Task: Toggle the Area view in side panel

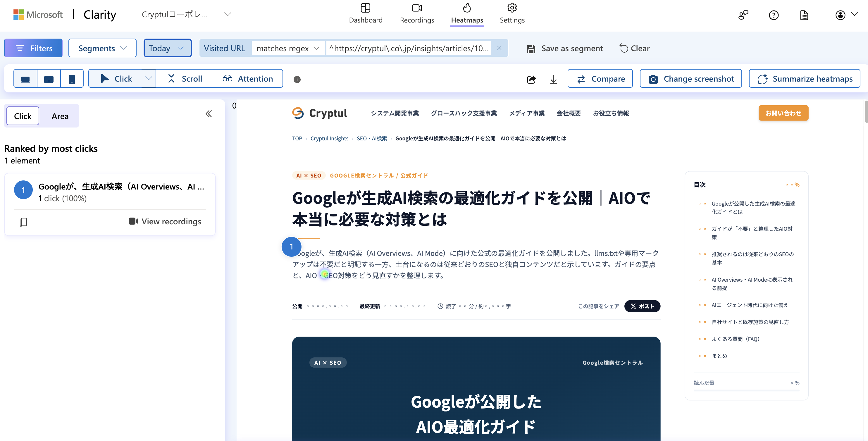Action: tap(60, 116)
